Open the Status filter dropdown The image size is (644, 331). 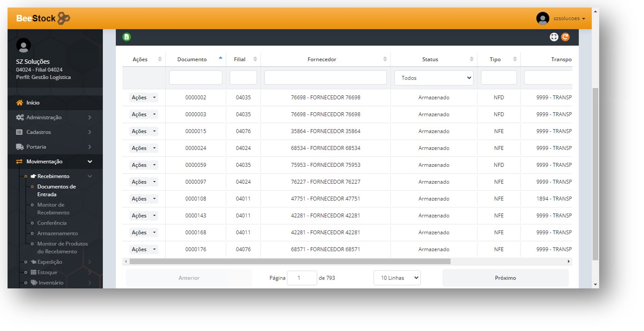[433, 78]
